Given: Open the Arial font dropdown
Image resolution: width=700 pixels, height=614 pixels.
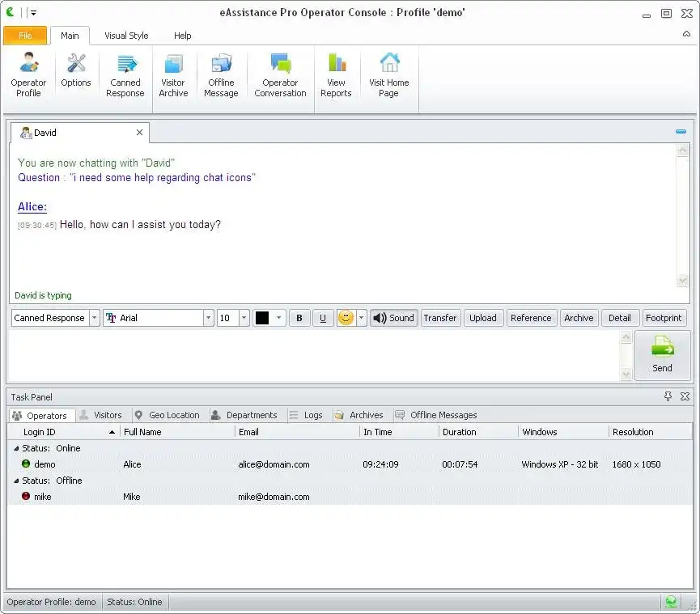Looking at the screenshot, I should coord(208,318).
